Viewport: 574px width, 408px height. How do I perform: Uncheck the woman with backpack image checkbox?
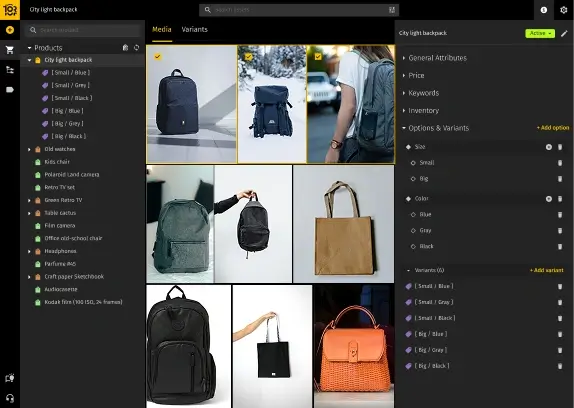[318, 56]
